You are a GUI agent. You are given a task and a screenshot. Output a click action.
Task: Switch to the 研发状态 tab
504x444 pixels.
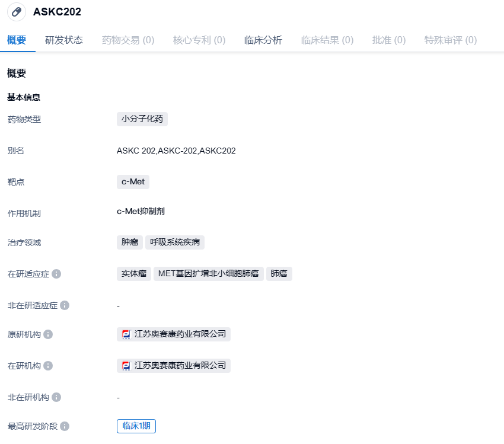click(x=64, y=40)
